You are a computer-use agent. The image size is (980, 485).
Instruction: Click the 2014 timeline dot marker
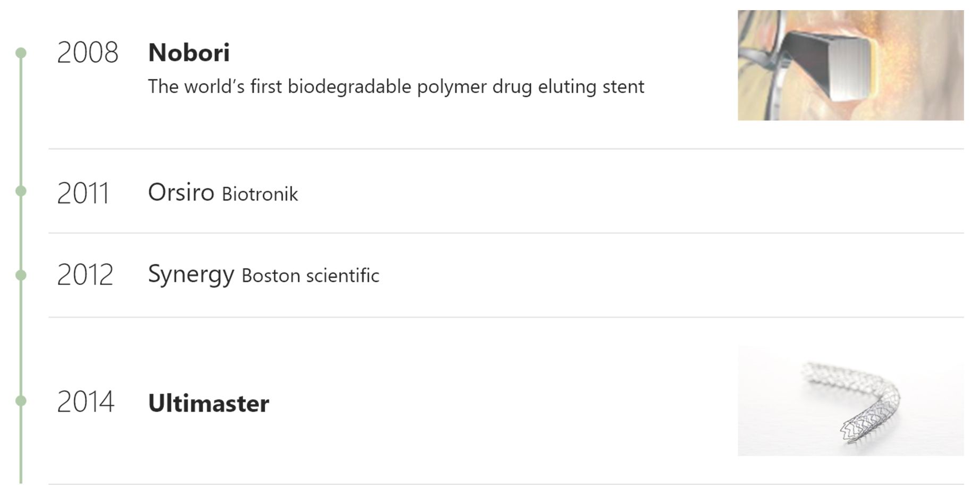(x=21, y=400)
